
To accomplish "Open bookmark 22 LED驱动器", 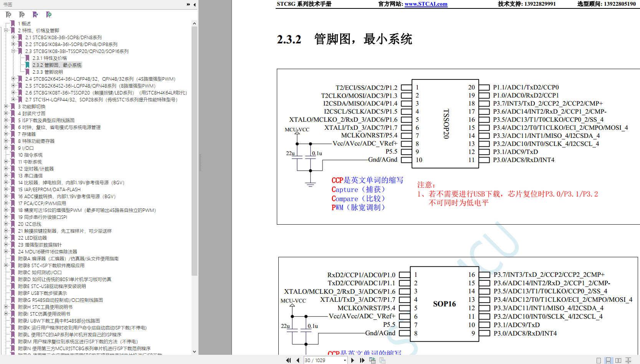I will pyautogui.click(x=32, y=238).
